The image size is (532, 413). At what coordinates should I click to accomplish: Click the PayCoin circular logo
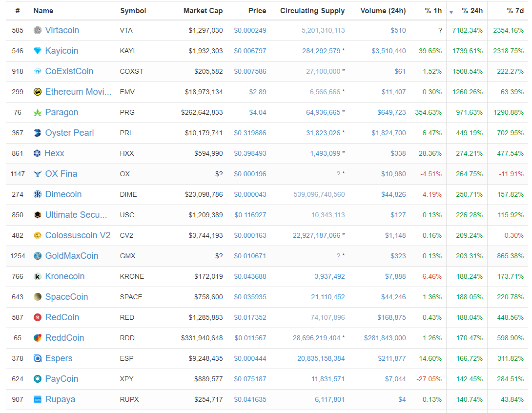point(37,379)
